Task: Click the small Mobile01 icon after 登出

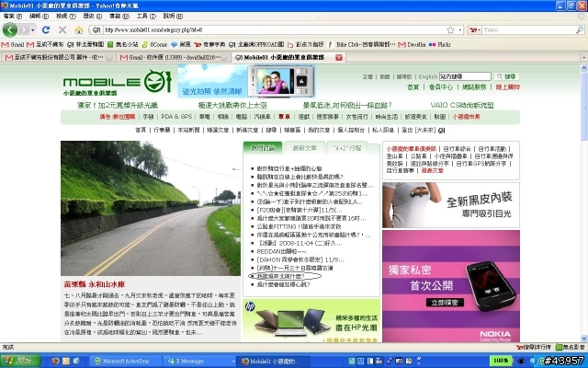Action: [441, 130]
